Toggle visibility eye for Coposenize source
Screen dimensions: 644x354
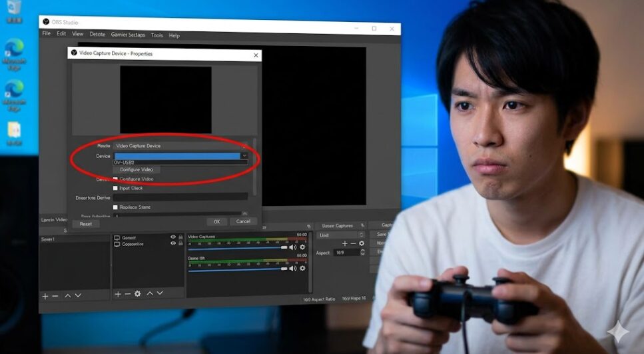(173, 243)
